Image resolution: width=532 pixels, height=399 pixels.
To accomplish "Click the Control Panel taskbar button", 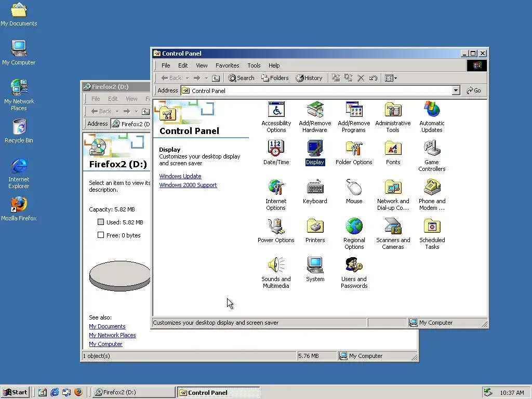I will click(219, 392).
